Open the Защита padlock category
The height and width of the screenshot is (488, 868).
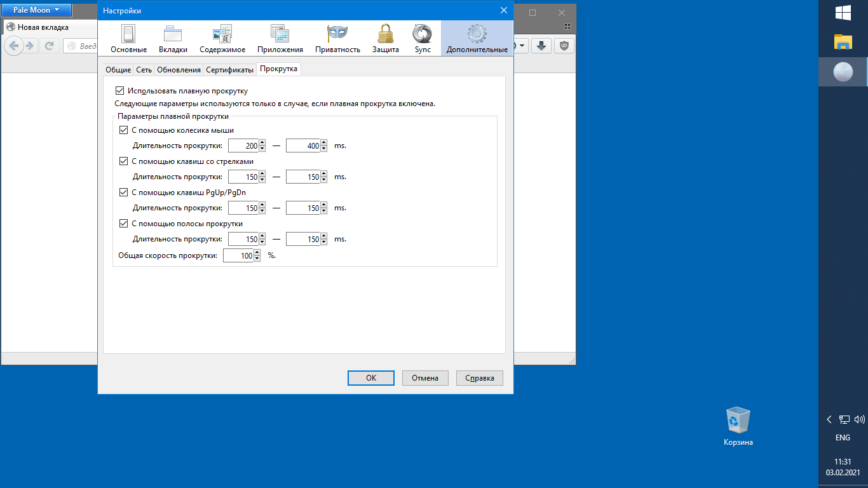pyautogui.click(x=386, y=39)
